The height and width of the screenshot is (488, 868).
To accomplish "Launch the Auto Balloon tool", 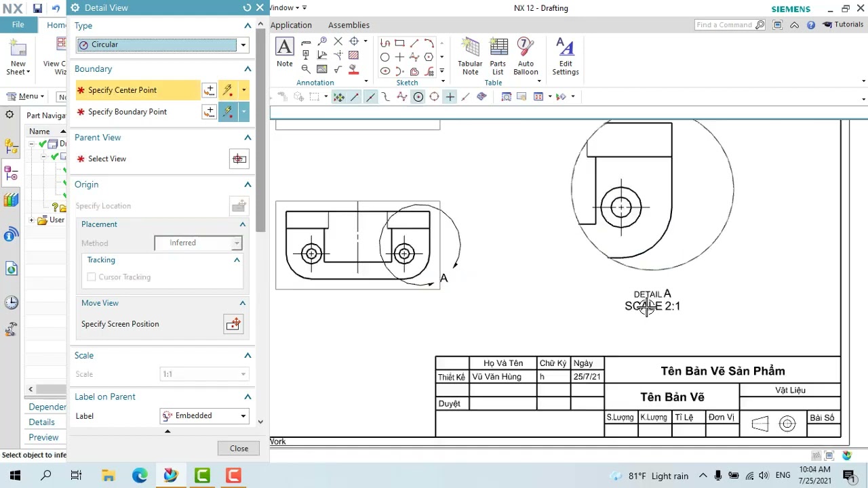I will (526, 56).
